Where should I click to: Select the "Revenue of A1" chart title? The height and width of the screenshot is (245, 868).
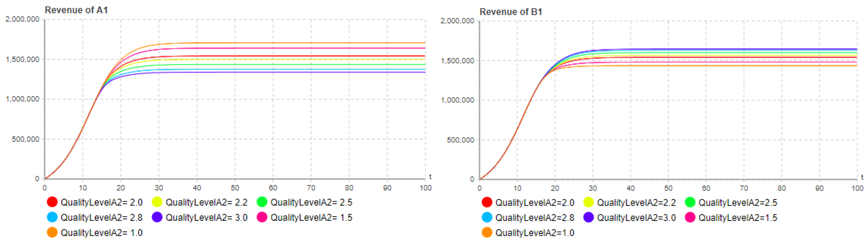[76, 10]
